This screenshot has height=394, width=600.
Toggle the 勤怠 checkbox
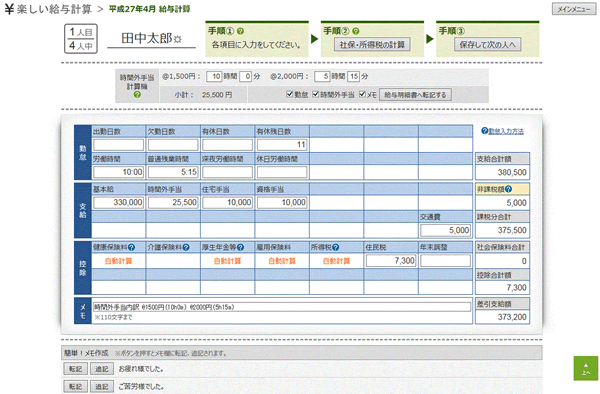290,94
